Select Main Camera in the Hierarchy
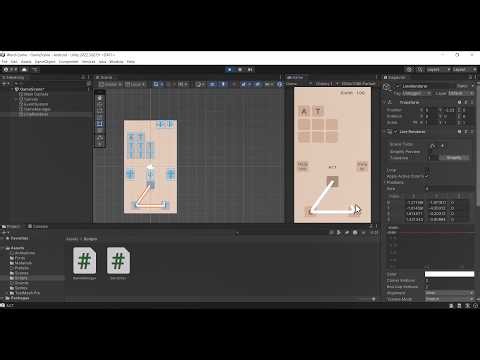 coord(36,94)
